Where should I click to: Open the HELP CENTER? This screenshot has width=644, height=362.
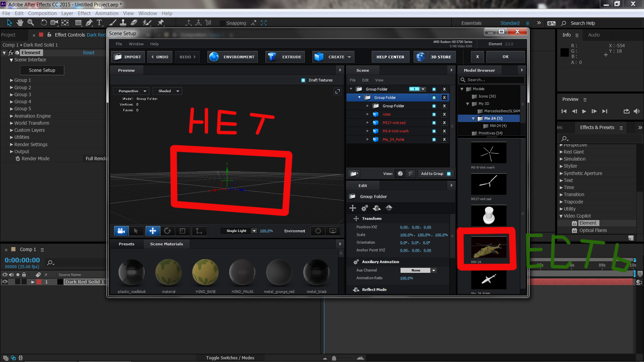(390, 57)
